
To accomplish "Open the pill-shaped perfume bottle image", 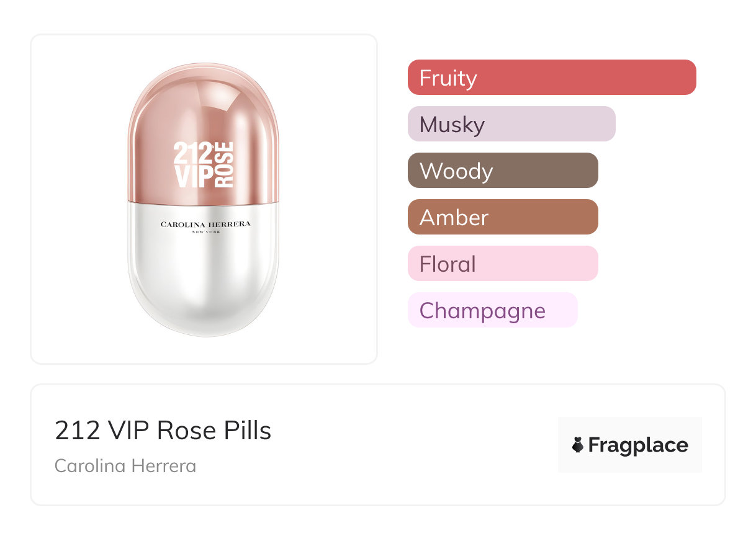I will click(204, 199).
